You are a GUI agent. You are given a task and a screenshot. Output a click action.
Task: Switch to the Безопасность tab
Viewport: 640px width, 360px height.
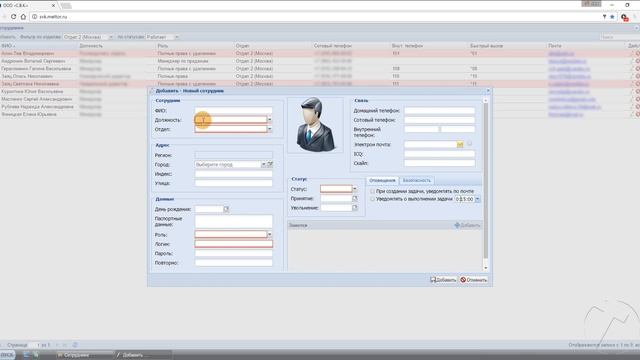[x=416, y=180]
